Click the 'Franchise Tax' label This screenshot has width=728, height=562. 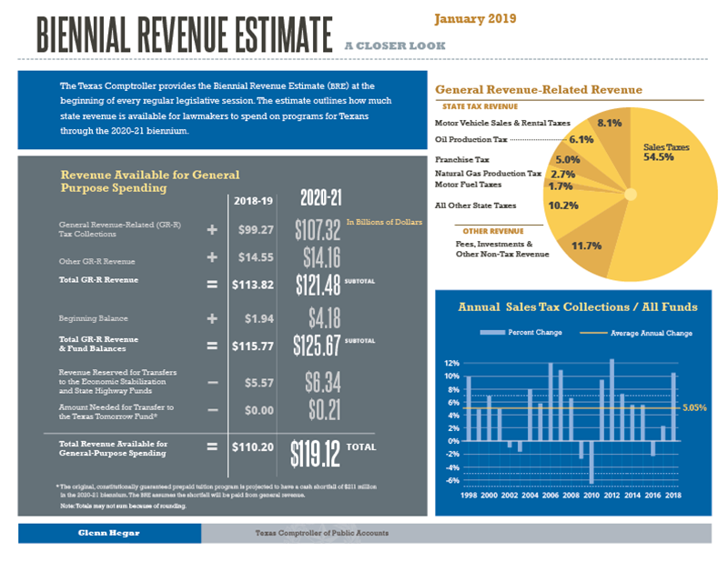pyautogui.click(x=462, y=160)
